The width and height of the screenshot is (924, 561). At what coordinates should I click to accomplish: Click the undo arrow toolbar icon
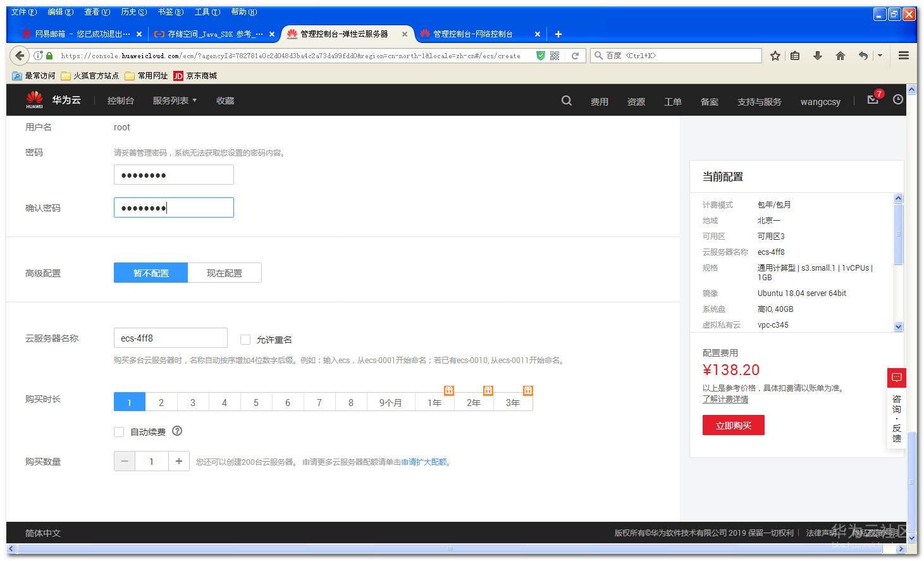[863, 56]
